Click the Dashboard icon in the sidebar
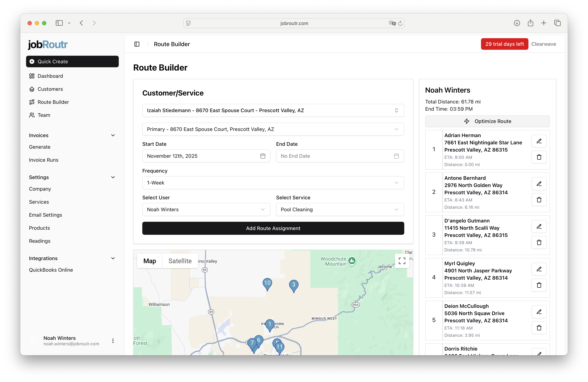The width and height of the screenshot is (588, 382). coord(32,76)
